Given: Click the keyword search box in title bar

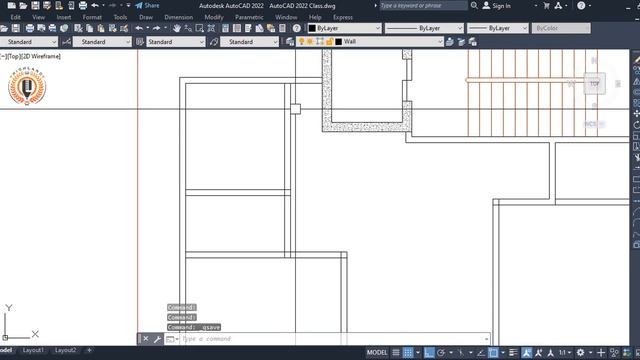Looking at the screenshot, I should point(423,6).
